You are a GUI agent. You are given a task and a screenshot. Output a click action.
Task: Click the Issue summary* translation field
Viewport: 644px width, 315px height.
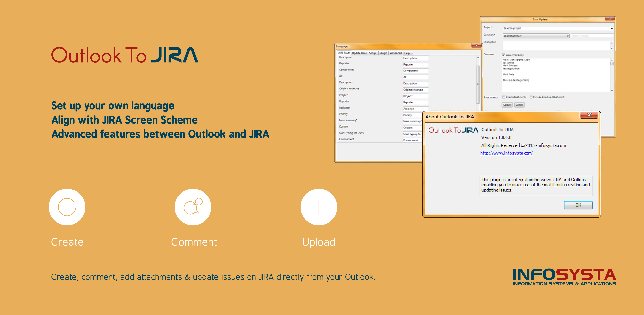(x=412, y=121)
